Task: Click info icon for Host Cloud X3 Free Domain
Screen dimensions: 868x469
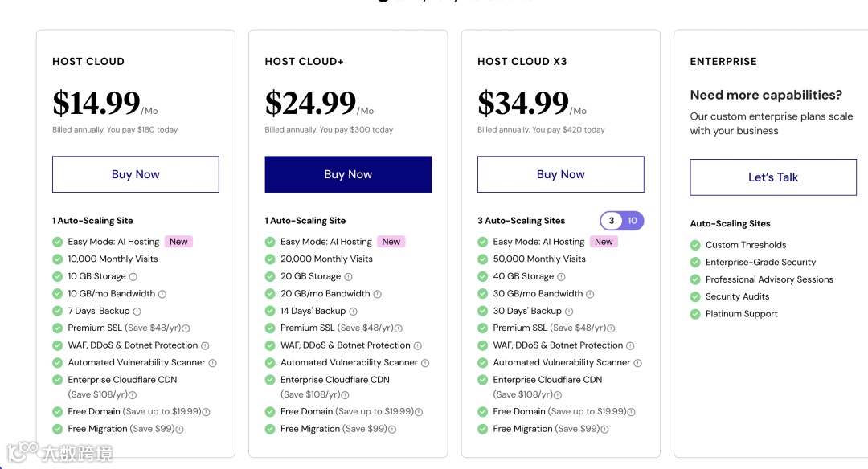Action: pyautogui.click(x=631, y=412)
